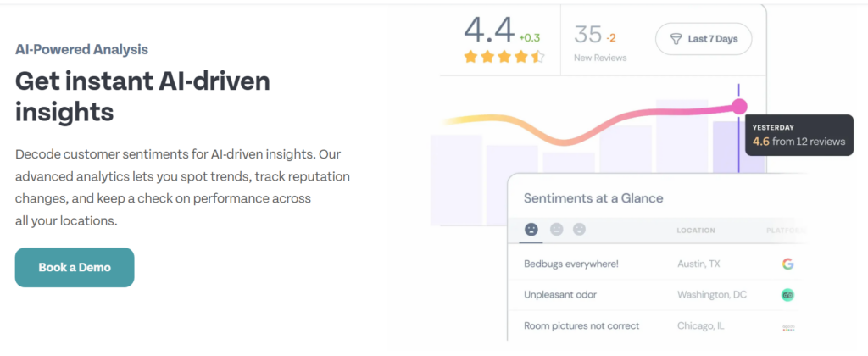Click the Agoda platform icon

(788, 328)
